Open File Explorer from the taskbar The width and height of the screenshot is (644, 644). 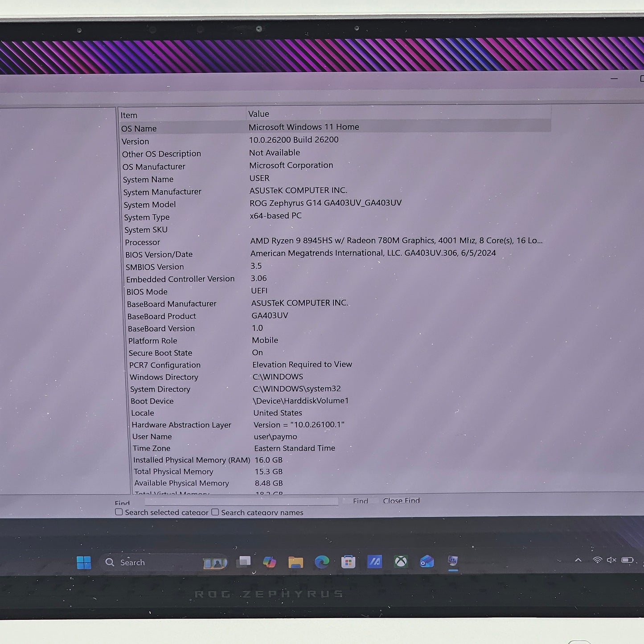(296, 562)
